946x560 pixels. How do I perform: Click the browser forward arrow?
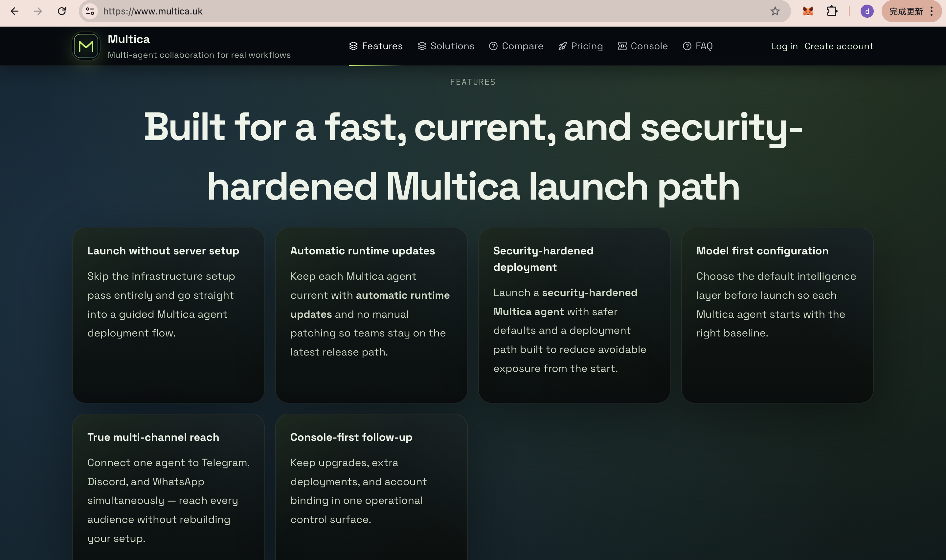click(x=38, y=11)
